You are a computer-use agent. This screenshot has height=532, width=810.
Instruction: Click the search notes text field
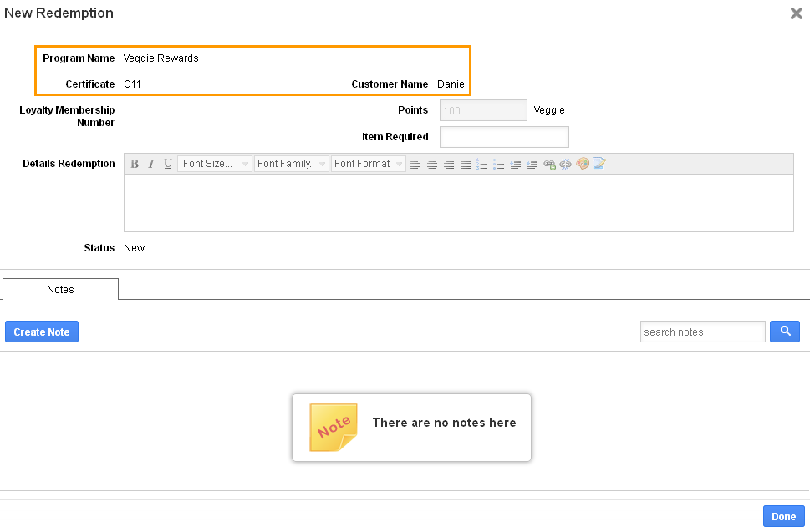click(702, 332)
